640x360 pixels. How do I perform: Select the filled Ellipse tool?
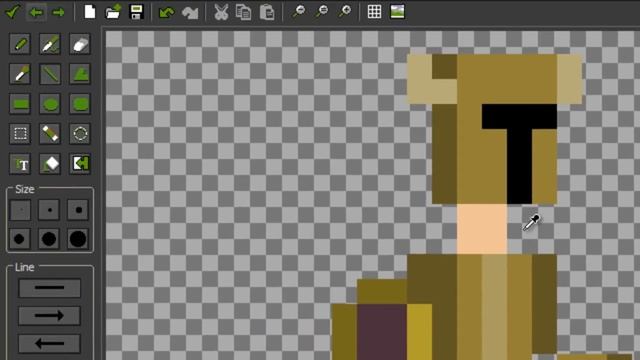point(50,104)
